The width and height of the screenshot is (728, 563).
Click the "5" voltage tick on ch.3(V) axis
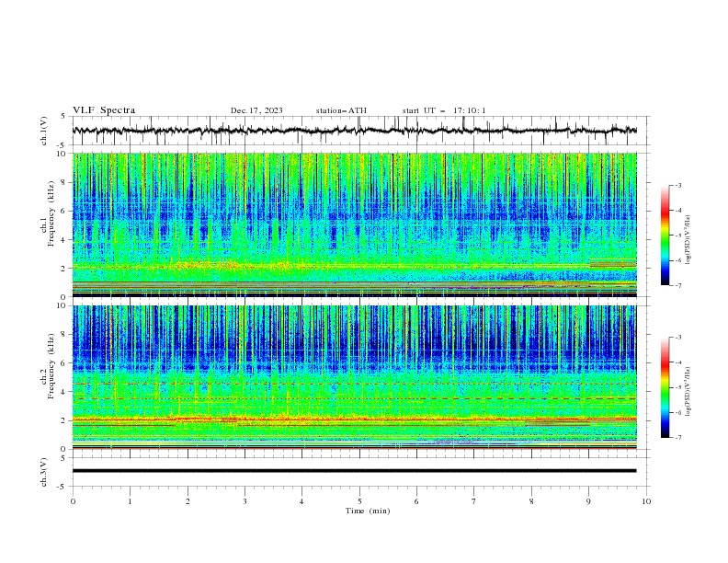click(x=63, y=457)
